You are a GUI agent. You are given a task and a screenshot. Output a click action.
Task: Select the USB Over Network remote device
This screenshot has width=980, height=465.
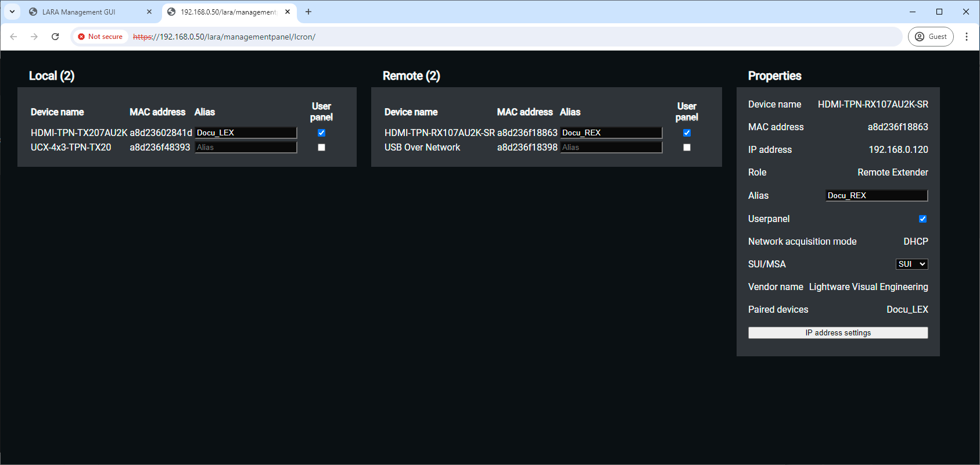coord(422,148)
